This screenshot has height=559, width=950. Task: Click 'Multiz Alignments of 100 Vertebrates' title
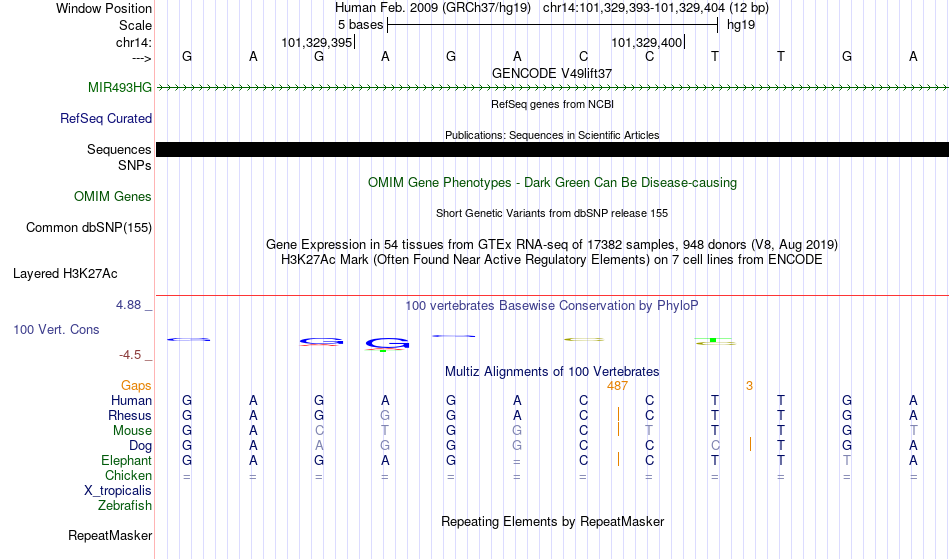pyautogui.click(x=552, y=371)
